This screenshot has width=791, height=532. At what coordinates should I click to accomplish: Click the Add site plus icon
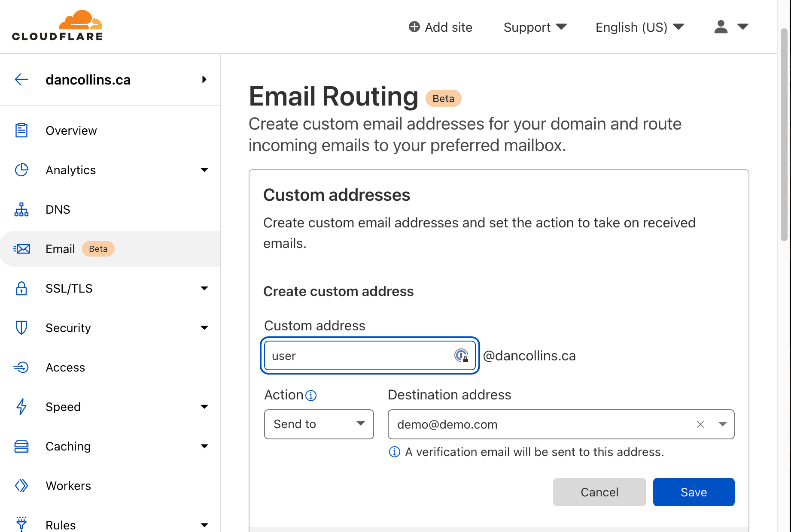[414, 27]
